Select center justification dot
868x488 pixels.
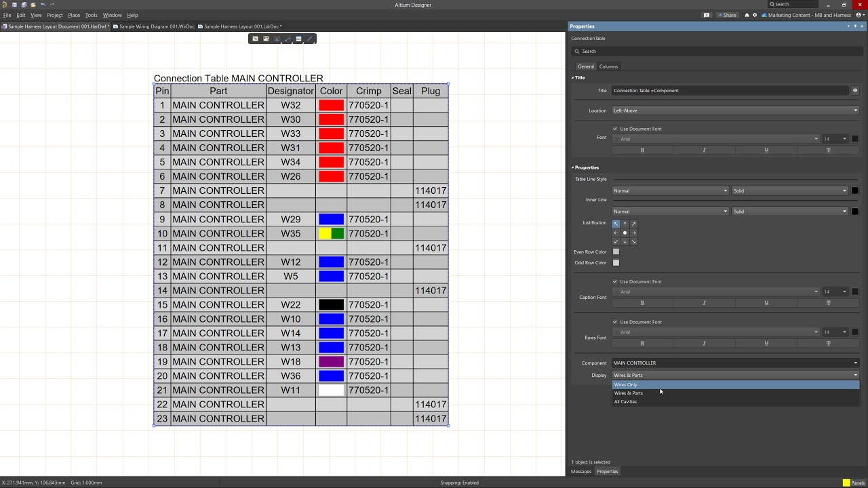click(x=625, y=232)
